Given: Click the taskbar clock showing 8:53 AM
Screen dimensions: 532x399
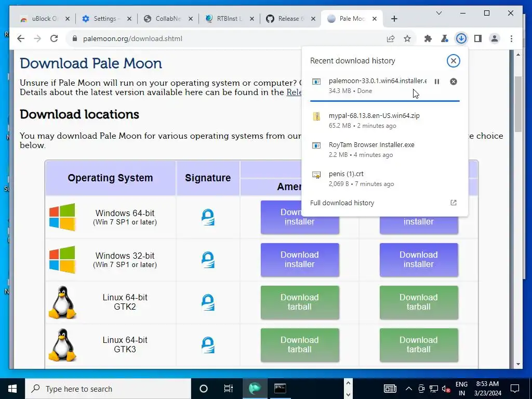Looking at the screenshot, I should [x=487, y=389].
